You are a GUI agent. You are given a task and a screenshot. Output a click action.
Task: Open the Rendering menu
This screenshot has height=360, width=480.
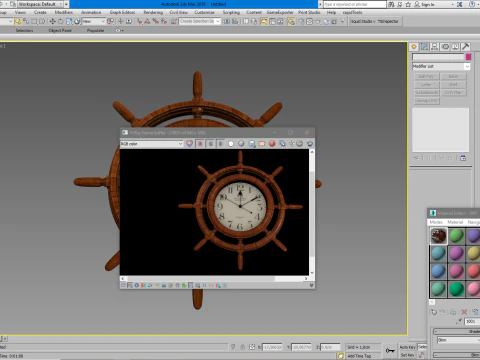[x=153, y=12]
